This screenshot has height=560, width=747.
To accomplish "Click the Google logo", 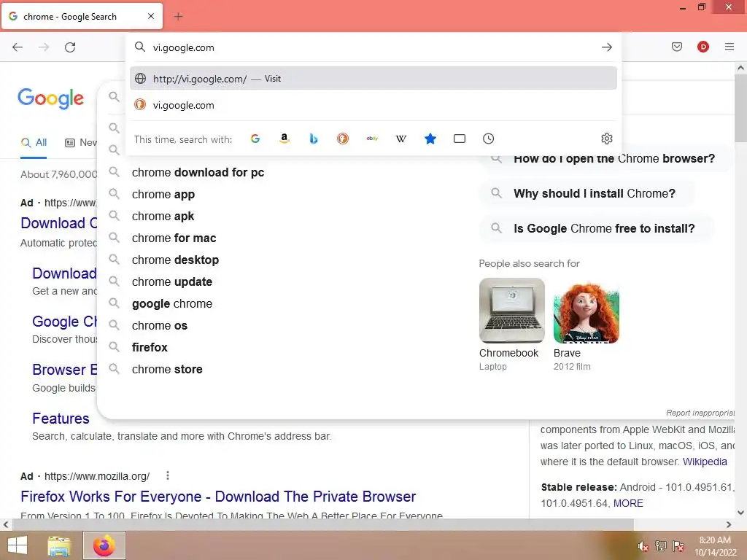I will 50,98.
